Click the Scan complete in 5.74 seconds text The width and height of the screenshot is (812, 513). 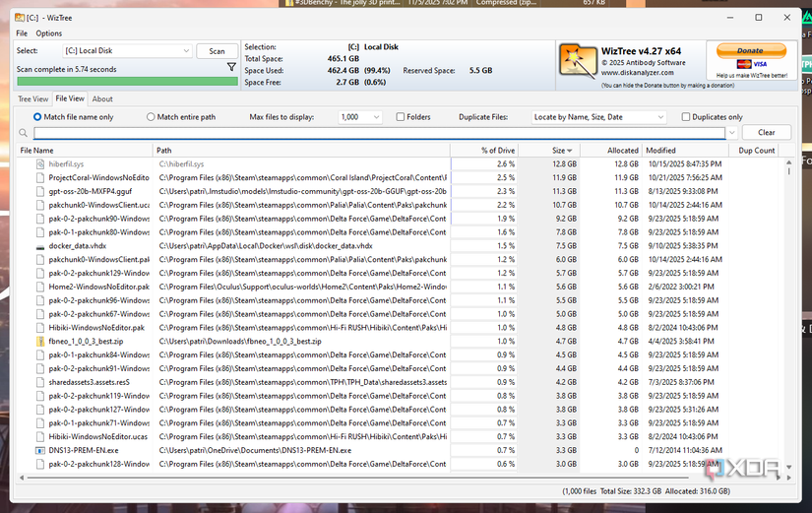click(x=66, y=69)
